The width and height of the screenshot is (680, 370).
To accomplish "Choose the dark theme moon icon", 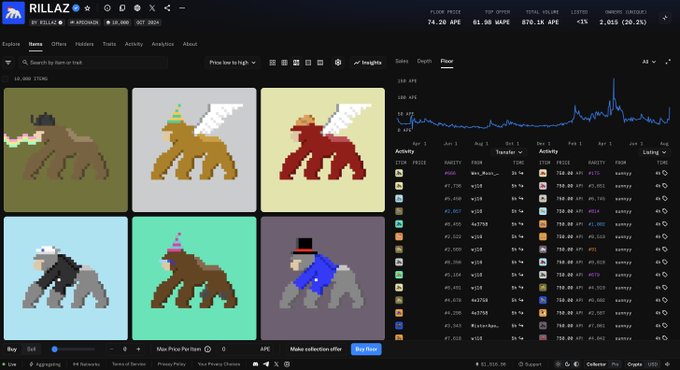I will 567,364.
